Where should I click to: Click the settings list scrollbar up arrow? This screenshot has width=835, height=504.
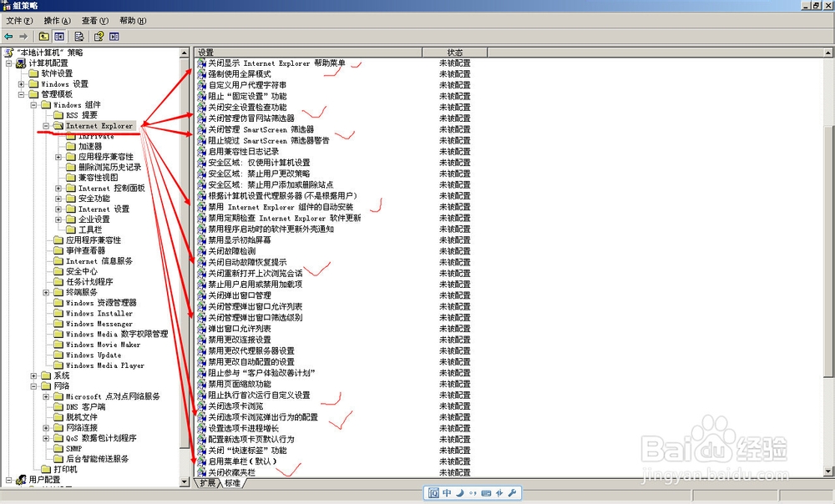pyautogui.click(x=828, y=53)
